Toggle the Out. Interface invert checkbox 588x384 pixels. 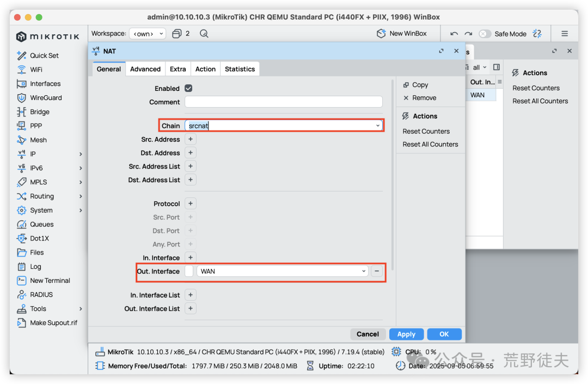(189, 271)
